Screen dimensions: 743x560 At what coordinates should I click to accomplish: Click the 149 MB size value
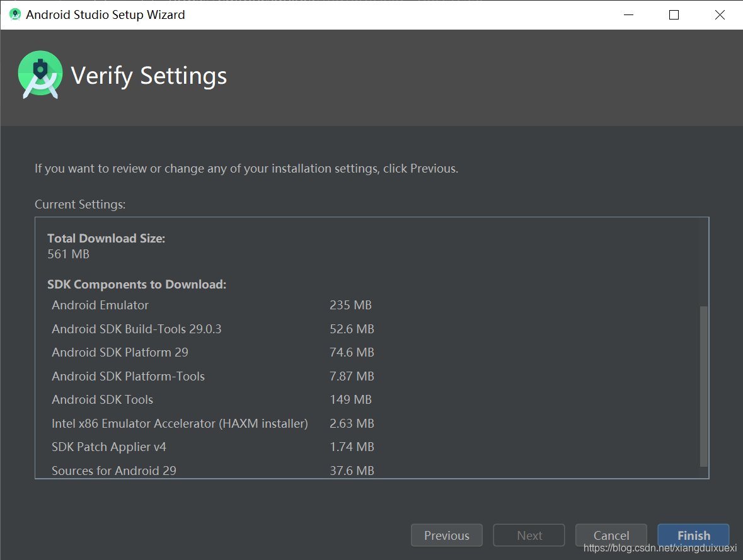click(350, 400)
